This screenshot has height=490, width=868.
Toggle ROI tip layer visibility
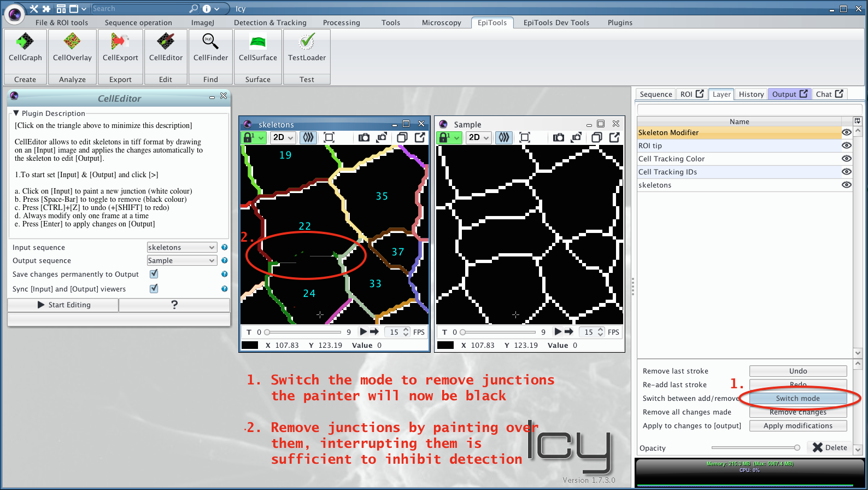pos(846,145)
